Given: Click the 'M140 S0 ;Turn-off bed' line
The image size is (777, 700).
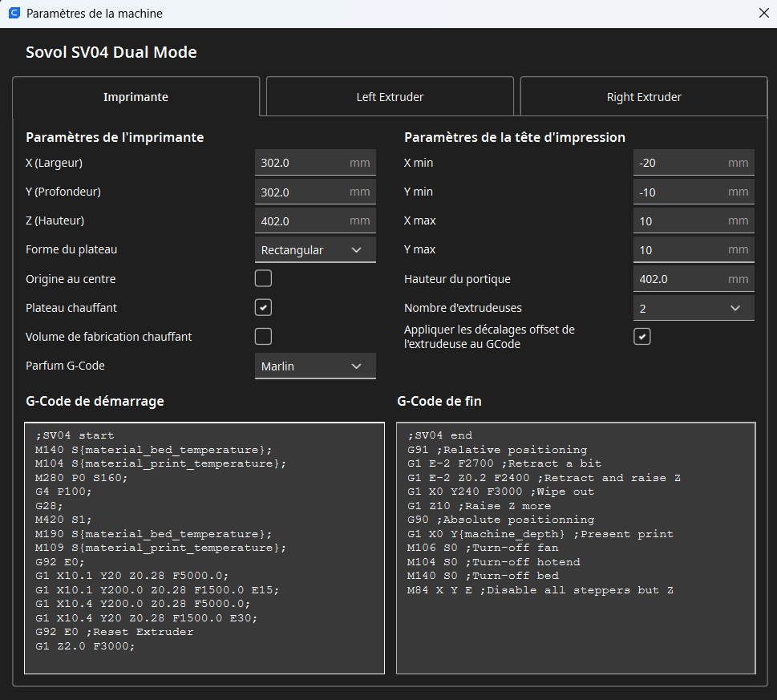Looking at the screenshot, I should (x=483, y=576).
